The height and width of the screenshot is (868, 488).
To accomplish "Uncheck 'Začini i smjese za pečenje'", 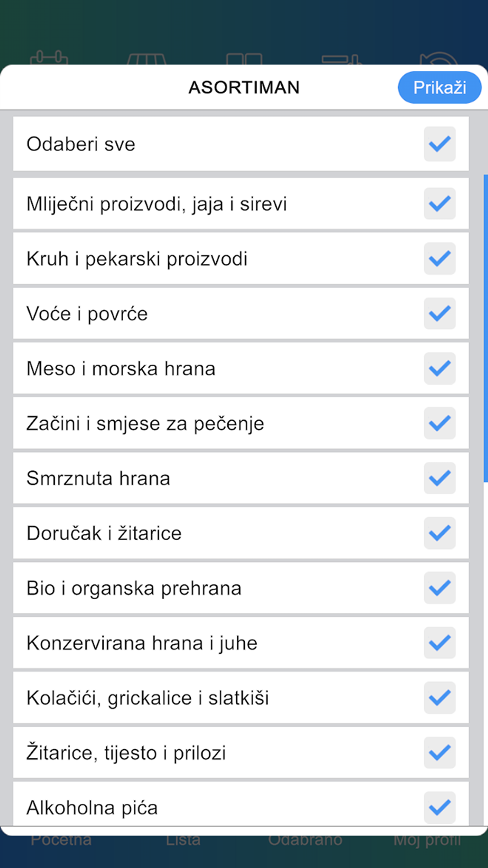I will point(440,424).
